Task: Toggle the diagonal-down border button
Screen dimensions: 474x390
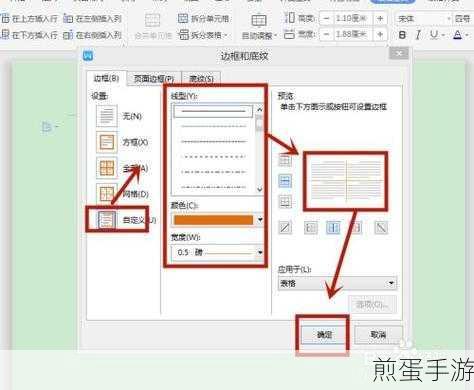Action: click(x=381, y=228)
